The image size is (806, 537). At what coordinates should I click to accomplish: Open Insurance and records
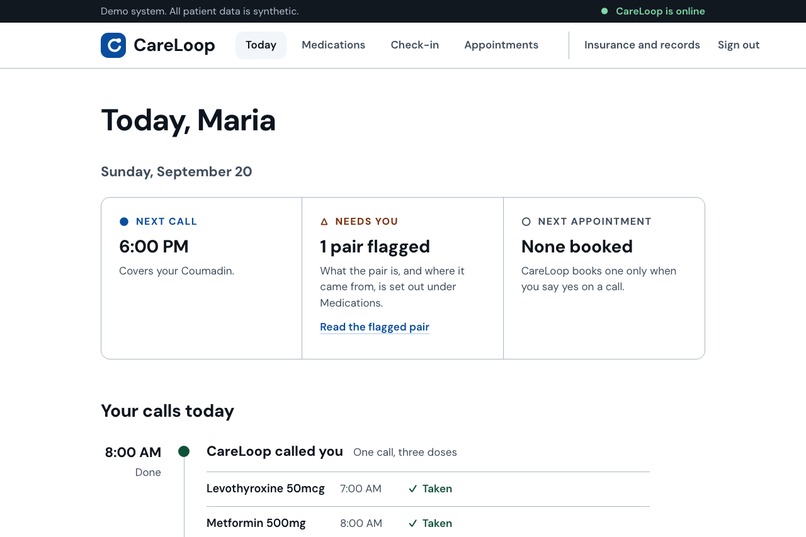pyautogui.click(x=642, y=45)
